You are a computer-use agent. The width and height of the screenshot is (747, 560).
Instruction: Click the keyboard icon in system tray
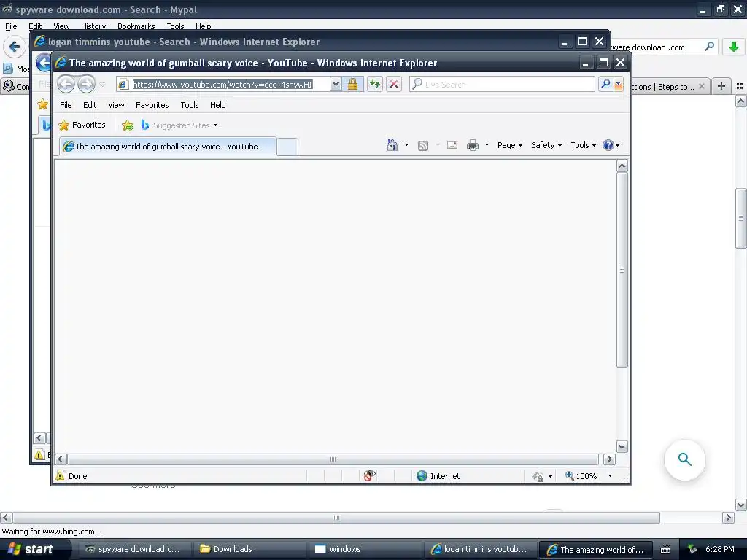(x=665, y=550)
